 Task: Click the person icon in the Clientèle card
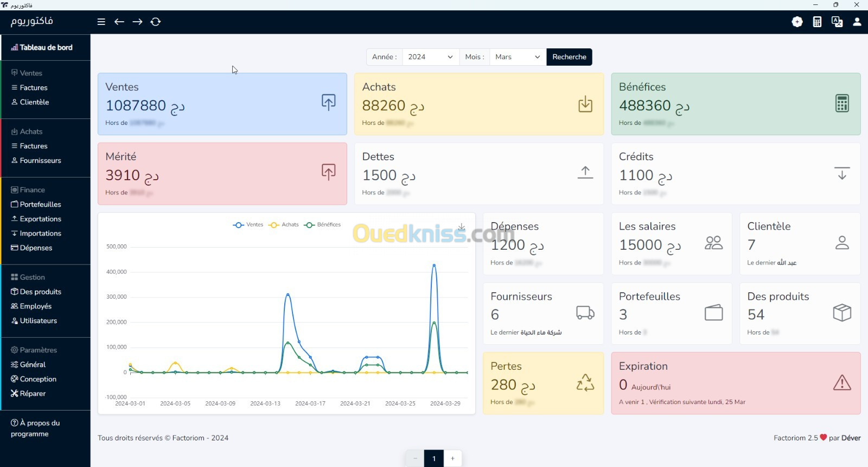click(x=842, y=243)
